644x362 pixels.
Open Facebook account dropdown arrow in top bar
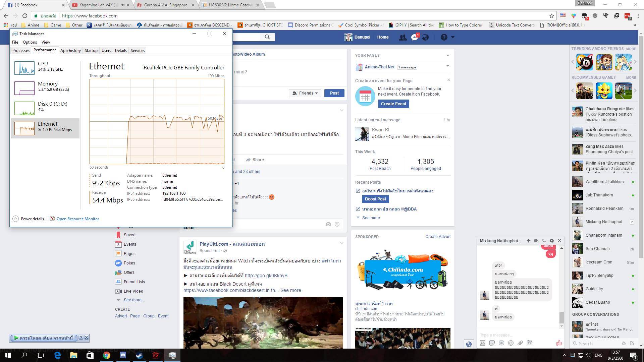[x=453, y=37]
